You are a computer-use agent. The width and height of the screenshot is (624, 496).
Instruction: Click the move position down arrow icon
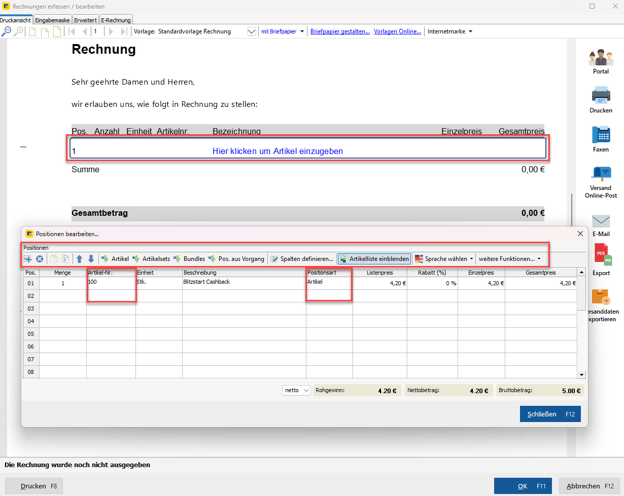[91, 259]
